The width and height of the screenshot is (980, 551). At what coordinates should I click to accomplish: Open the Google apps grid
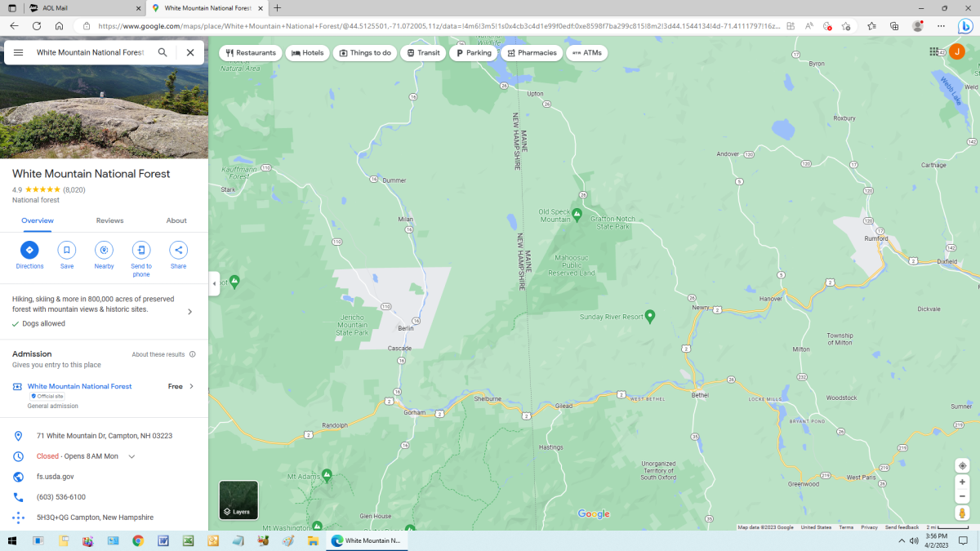pyautogui.click(x=934, y=52)
